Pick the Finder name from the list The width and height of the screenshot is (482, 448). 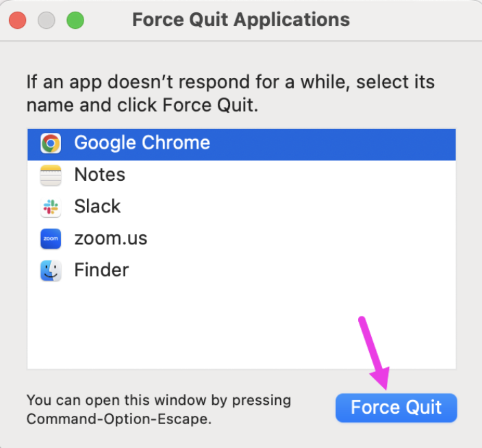[101, 270]
